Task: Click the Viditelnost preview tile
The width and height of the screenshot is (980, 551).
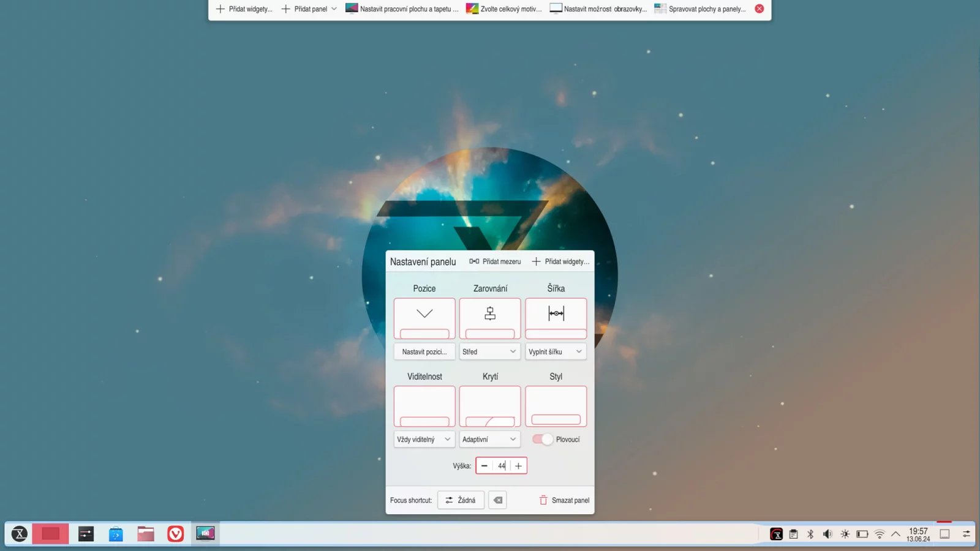Action: [424, 406]
